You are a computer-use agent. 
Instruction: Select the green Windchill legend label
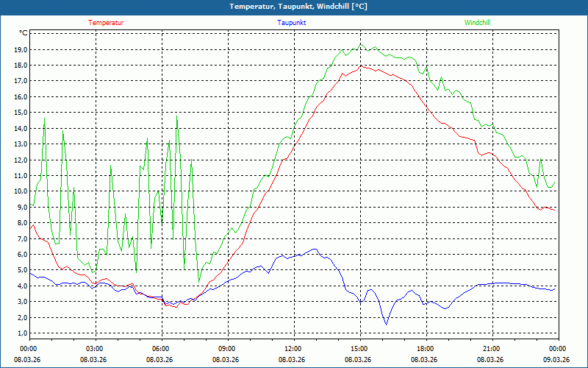click(x=477, y=23)
